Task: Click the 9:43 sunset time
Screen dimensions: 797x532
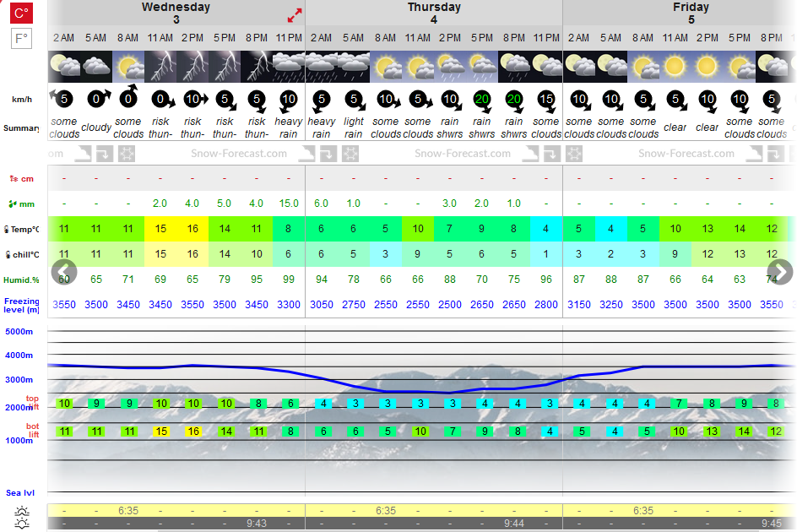Action: [x=257, y=524]
